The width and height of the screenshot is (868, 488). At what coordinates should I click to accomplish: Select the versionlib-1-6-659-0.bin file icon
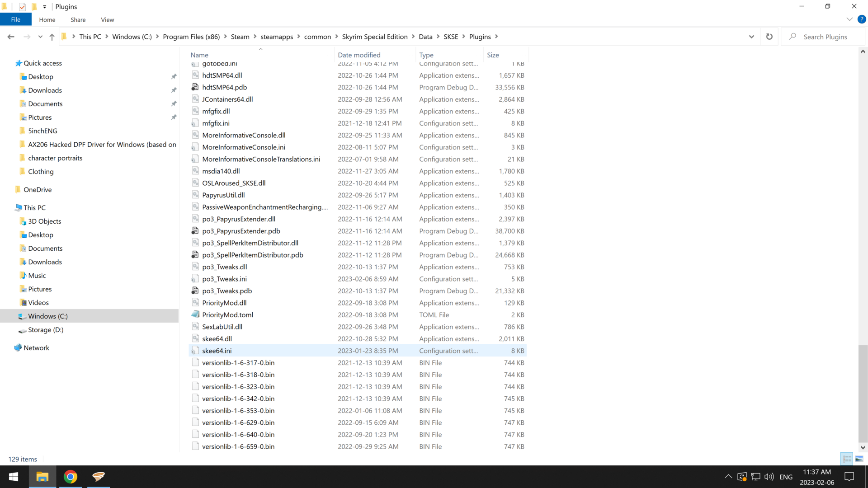(195, 446)
